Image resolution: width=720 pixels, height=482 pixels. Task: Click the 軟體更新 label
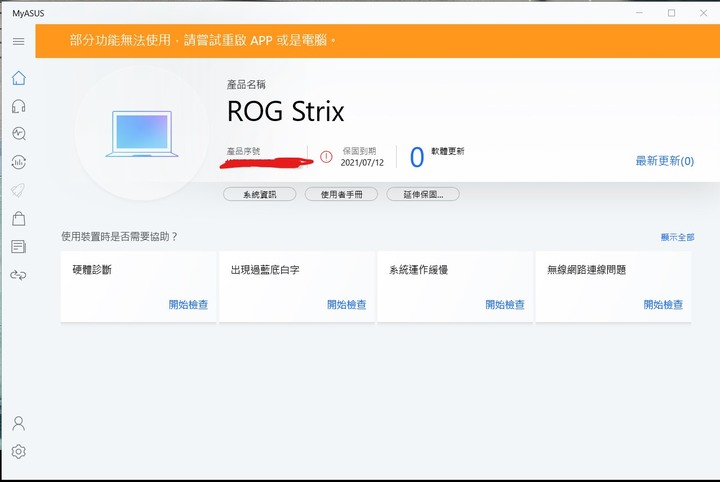(x=448, y=151)
